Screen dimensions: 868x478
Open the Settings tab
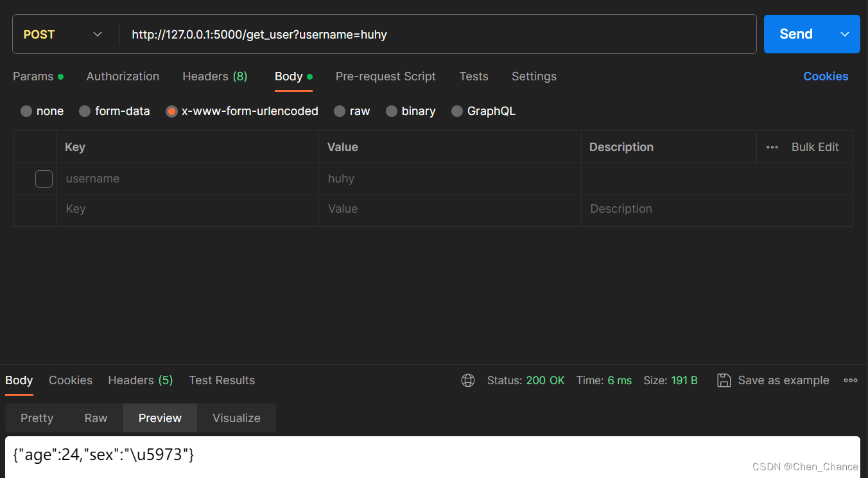pyautogui.click(x=534, y=76)
